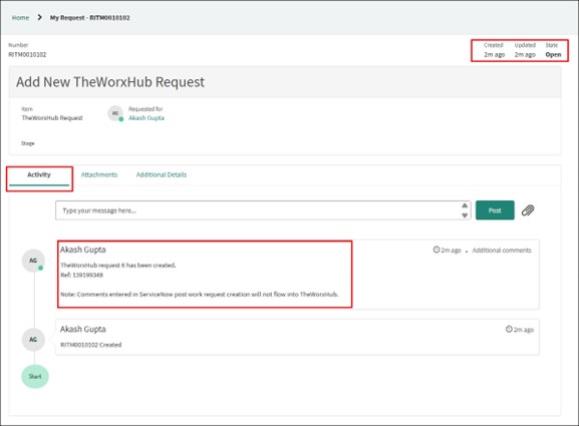Click the TheWorxHub request has been created text
The height and width of the screenshot is (426, 579).
(118, 265)
